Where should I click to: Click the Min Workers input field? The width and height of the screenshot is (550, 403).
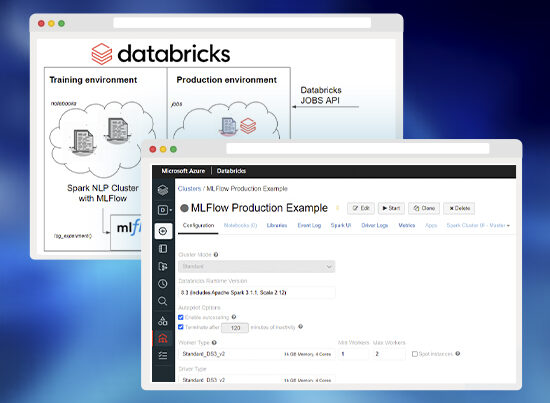(354, 354)
